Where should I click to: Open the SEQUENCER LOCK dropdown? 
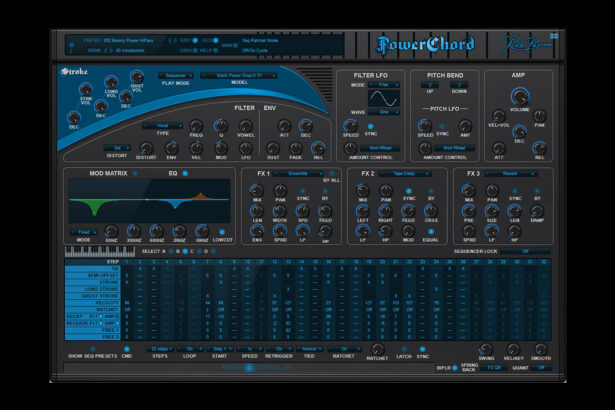point(525,251)
